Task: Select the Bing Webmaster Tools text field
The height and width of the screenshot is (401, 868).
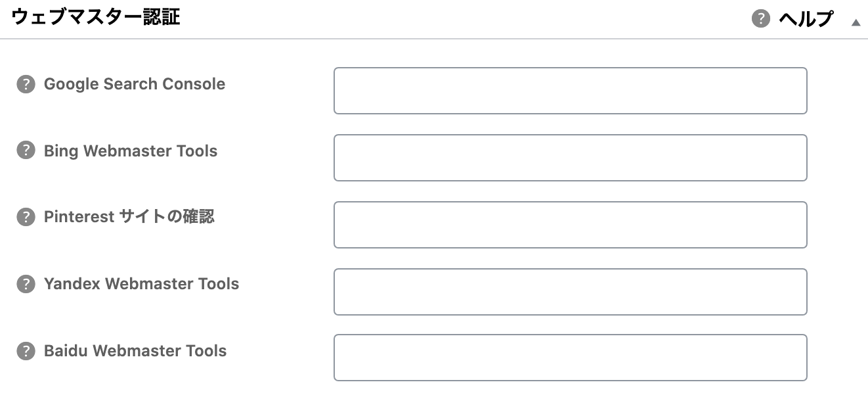Action: (570, 158)
